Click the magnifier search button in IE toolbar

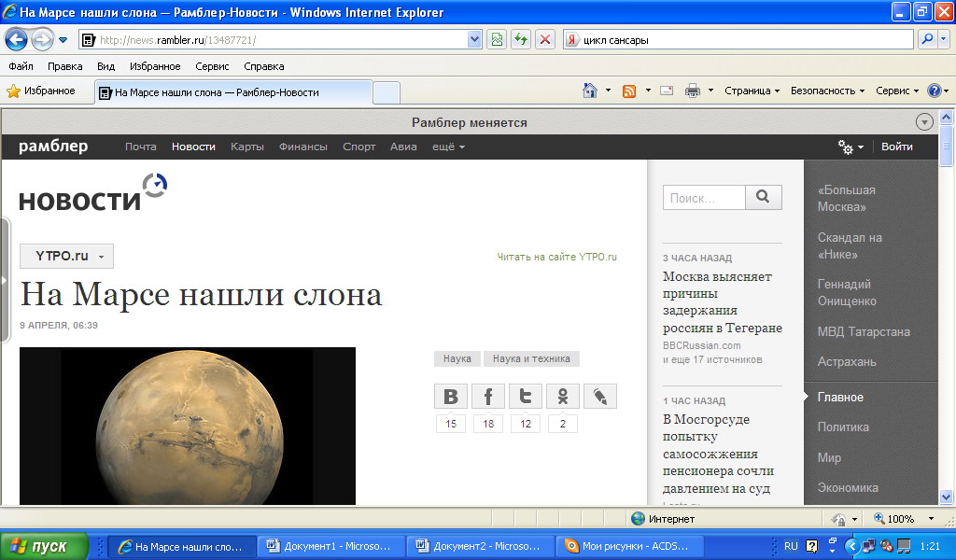[927, 39]
